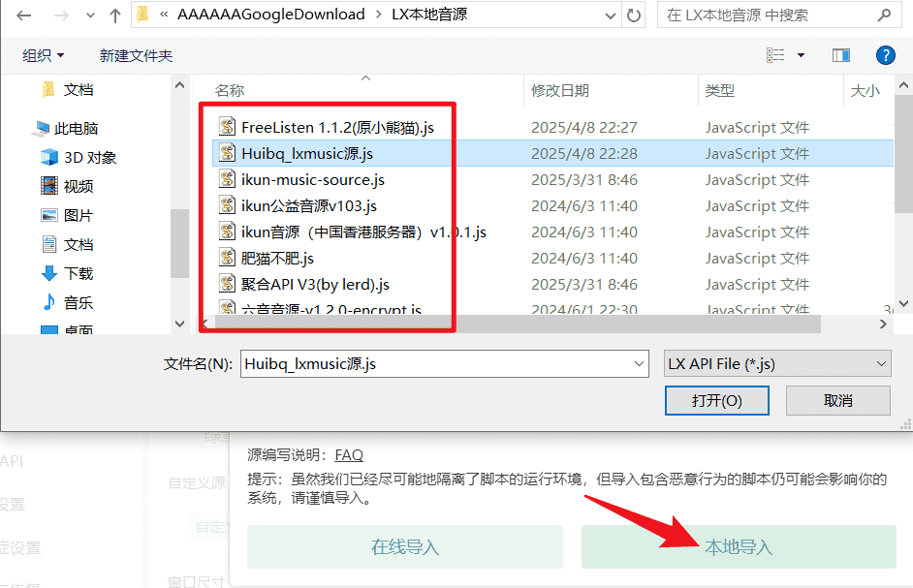Screen dimensions: 913x588
Task: Select ikun音源（中国香港服务器）v1.0.1.js file
Action: 363,232
